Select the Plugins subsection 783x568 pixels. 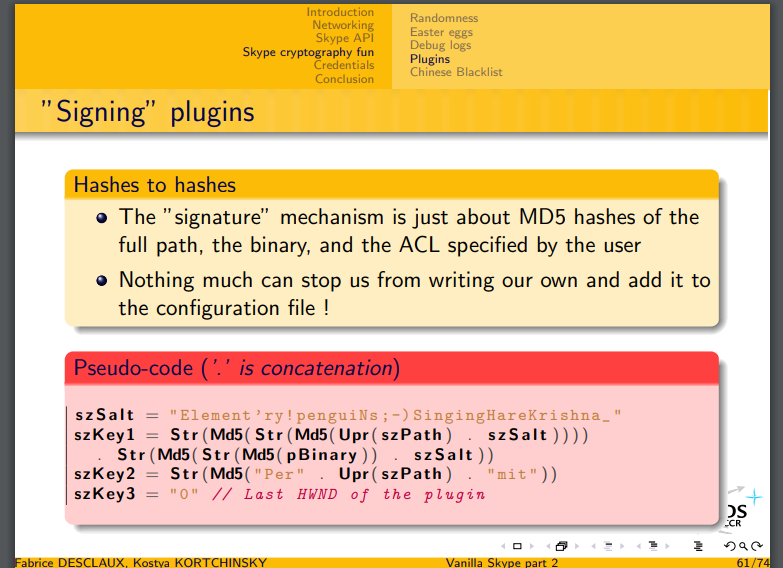(x=430, y=59)
